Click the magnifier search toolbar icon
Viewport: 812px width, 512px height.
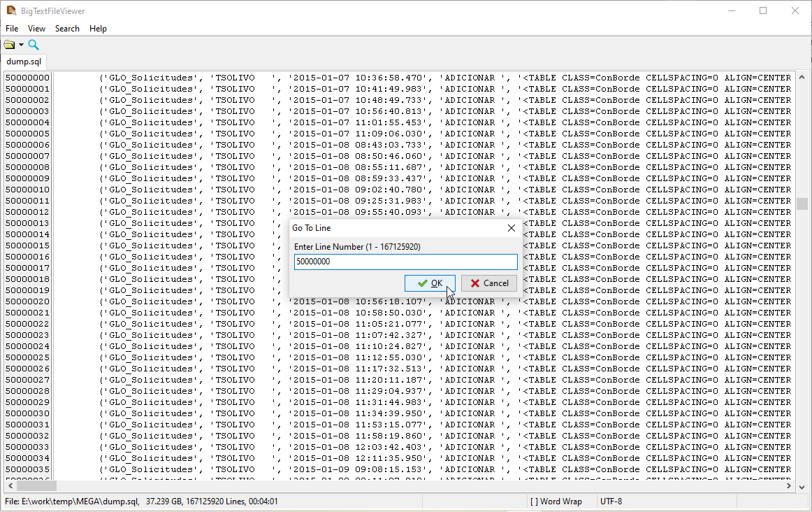click(34, 45)
